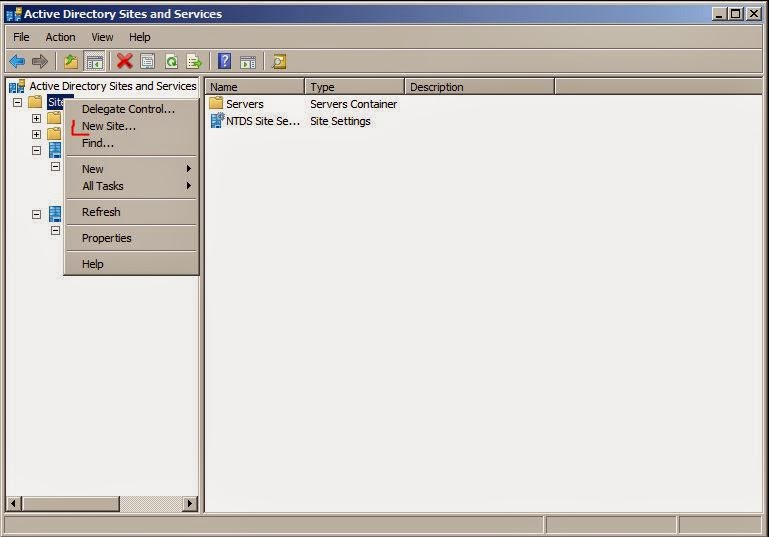This screenshot has height=537, width=769.
Task: Select 'Site Settings' type cell
Action: point(340,121)
